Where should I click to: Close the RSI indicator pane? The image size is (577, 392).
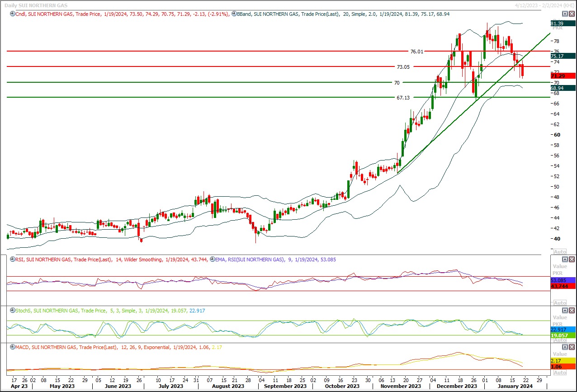[x=572, y=259]
